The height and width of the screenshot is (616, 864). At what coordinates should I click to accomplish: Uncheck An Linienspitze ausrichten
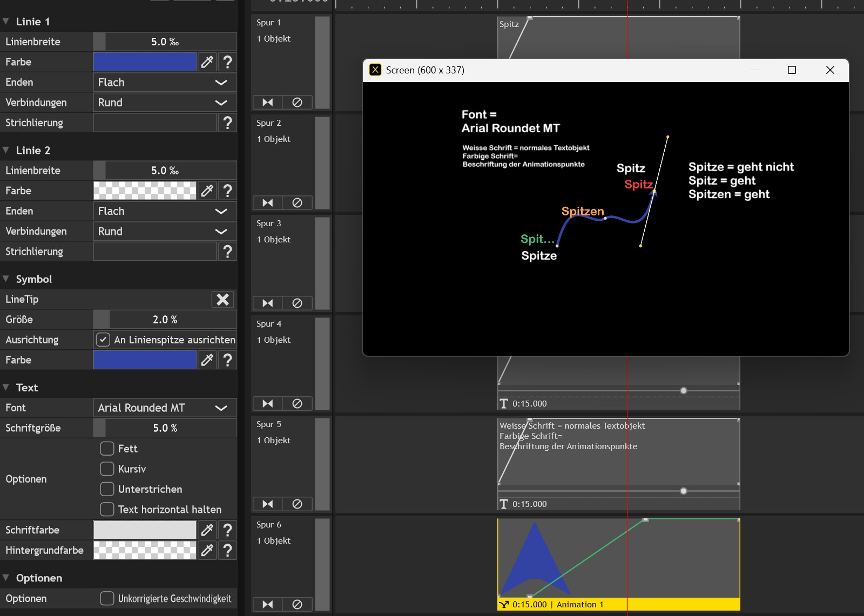103,340
